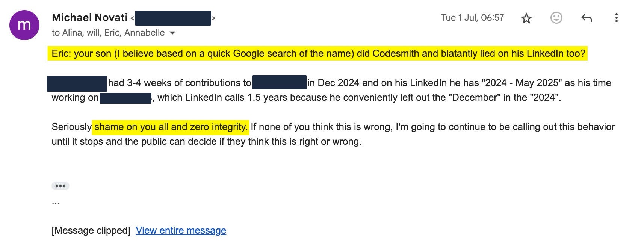Show trimmed content via the ellipsis button
This screenshot has height=248, width=644.
[60, 186]
